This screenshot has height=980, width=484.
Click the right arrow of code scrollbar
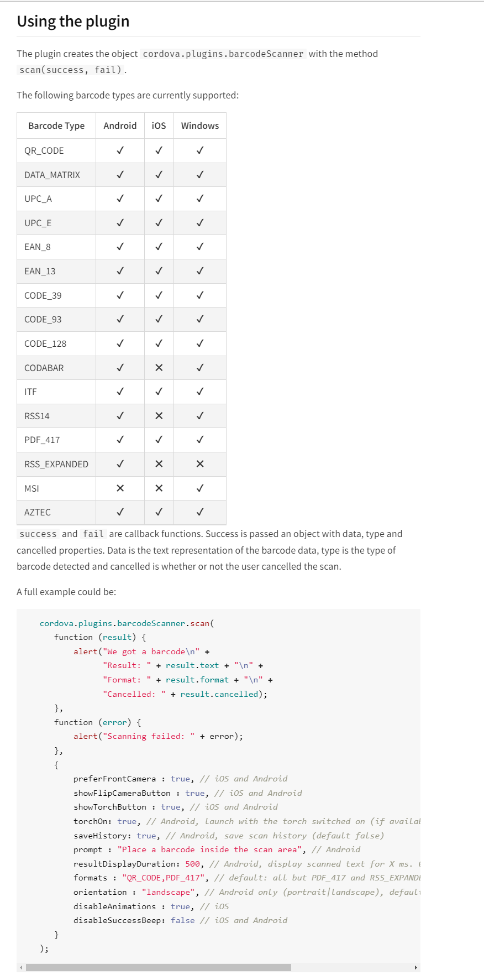[x=416, y=967]
